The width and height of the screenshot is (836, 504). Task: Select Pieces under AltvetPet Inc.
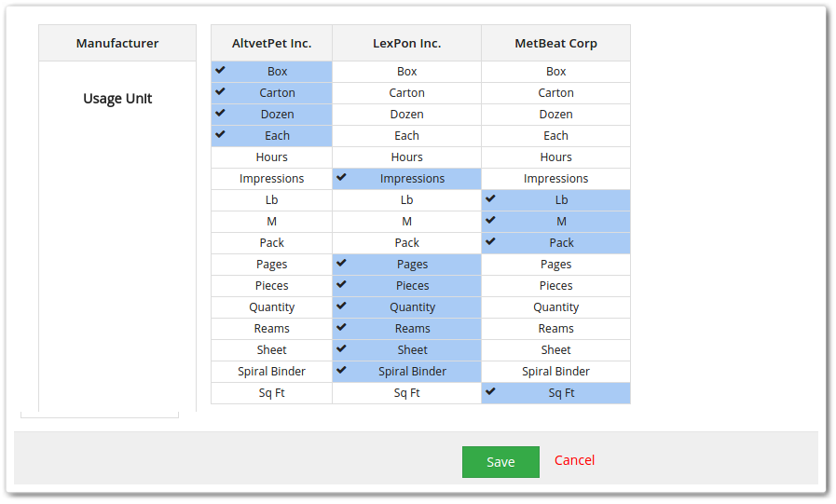[x=271, y=286]
